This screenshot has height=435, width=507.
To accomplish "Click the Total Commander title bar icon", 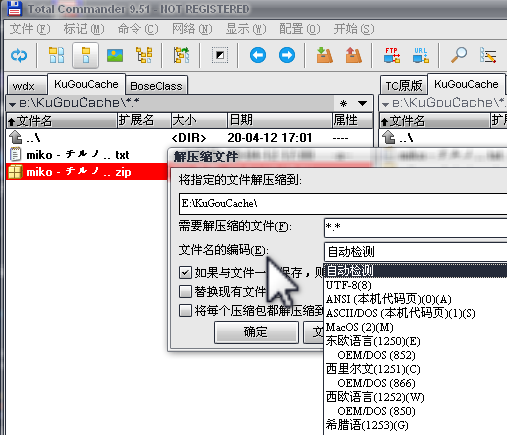I will click(15, 8).
